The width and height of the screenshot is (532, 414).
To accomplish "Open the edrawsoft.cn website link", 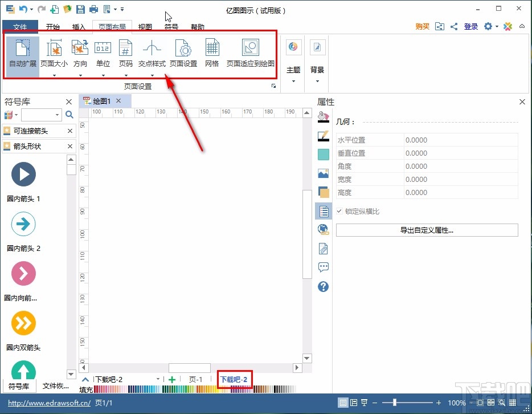I will 49,403.
